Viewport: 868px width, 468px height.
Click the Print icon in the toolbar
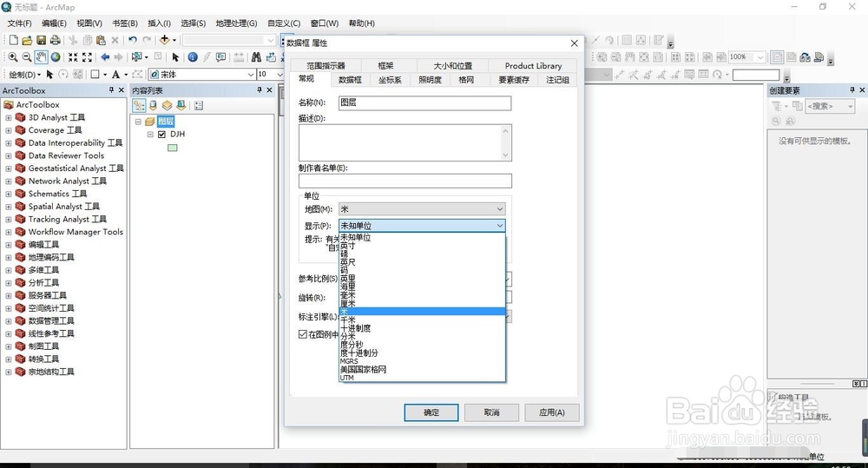coord(55,40)
